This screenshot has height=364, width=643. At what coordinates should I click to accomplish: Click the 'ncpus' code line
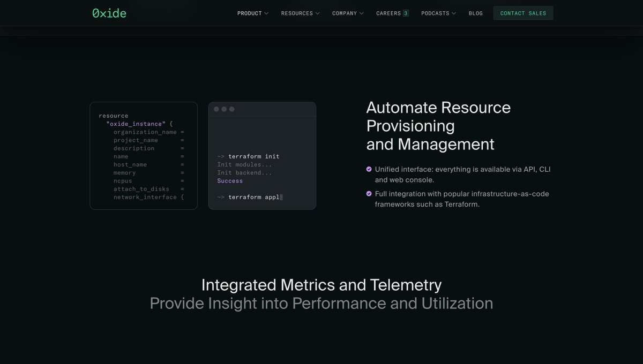point(149,181)
